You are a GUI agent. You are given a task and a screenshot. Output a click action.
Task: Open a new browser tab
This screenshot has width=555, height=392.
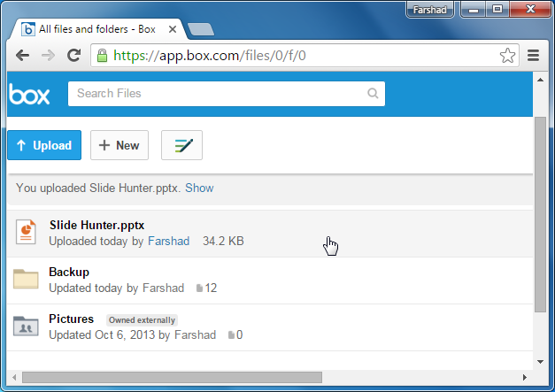click(201, 29)
